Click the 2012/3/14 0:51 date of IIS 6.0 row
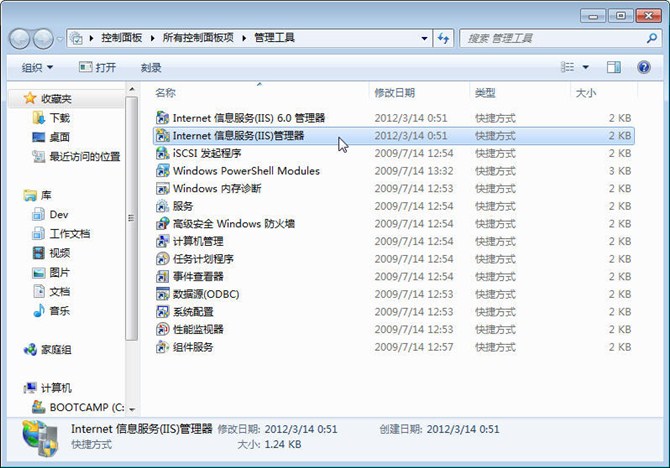 coord(411,118)
